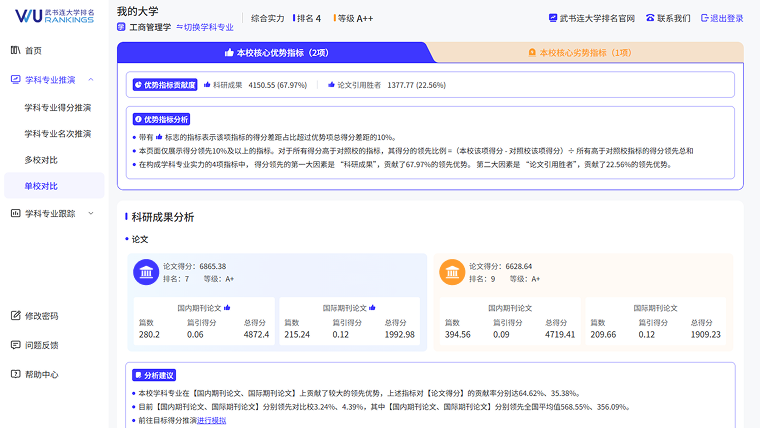Switch to 本校核心劣势指标 tab
The image size is (760, 428).
coord(586,52)
